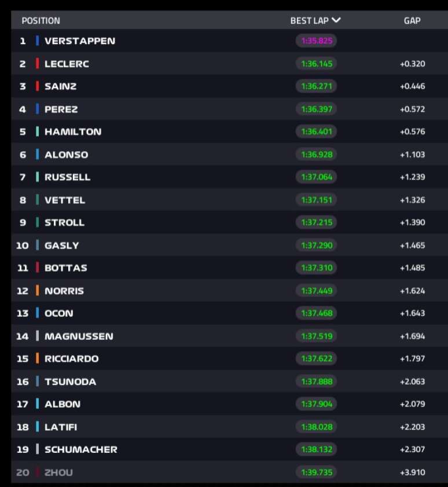
Task: Click Sainz's red team color bar
Action: point(37,86)
